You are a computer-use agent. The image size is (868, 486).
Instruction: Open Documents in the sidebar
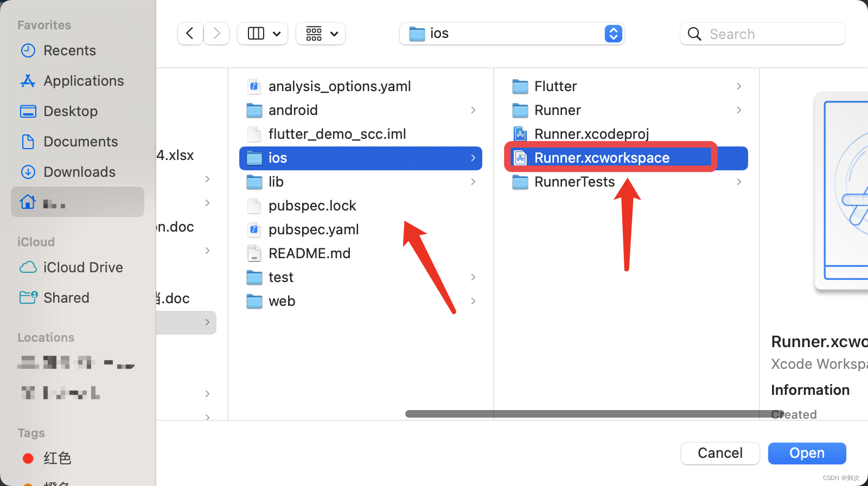pyautogui.click(x=78, y=142)
